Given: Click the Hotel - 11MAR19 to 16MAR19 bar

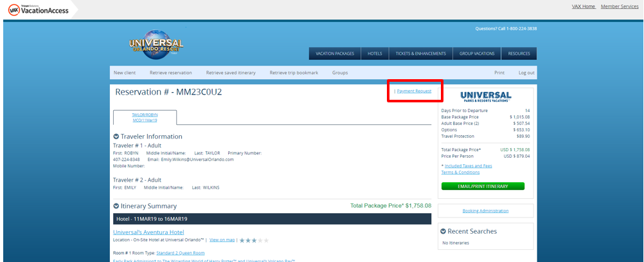Looking at the screenshot, I should pyautogui.click(x=273, y=219).
